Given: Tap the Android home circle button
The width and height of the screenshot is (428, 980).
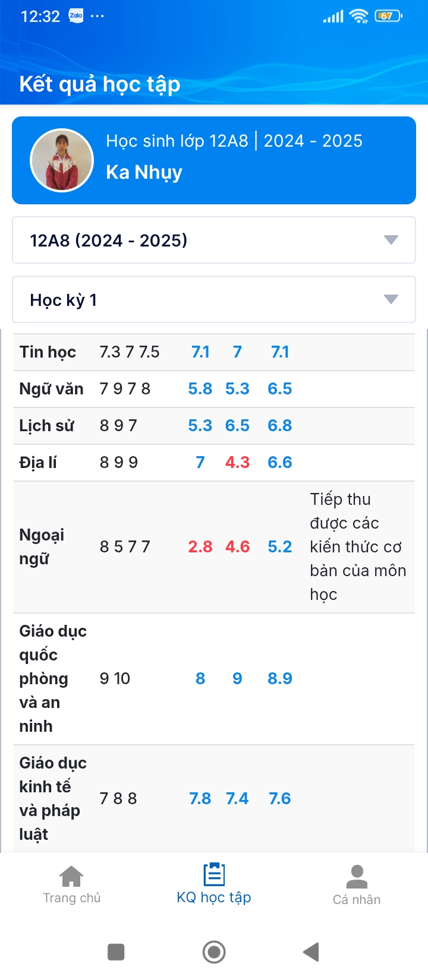Looking at the screenshot, I should click(x=214, y=951).
